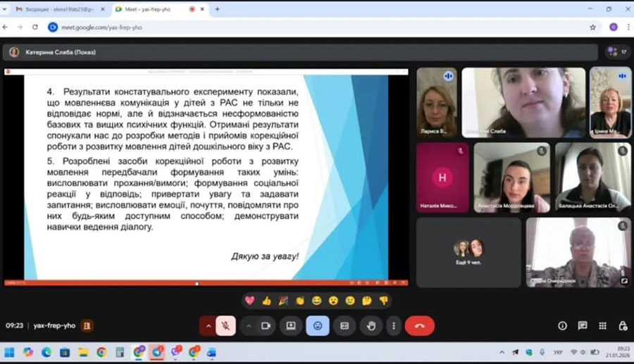Screen dimensions: 634x364
Task: Send the party popper reaction
Action: tap(283, 301)
